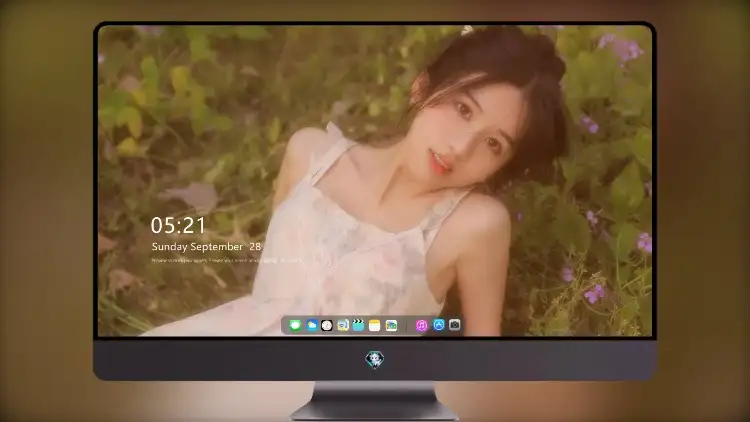750x422 pixels.
Task: Open the Photos gallery app in dock
Action: point(391,325)
